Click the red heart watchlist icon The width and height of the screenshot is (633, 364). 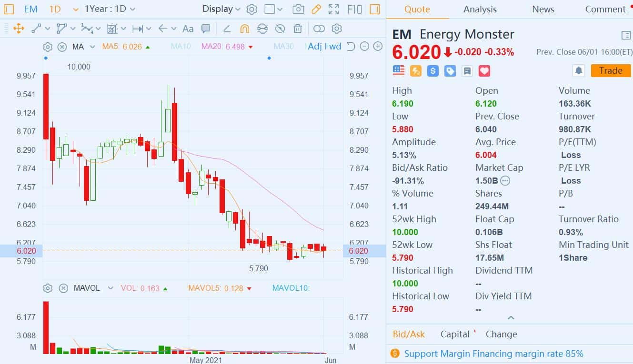[484, 71]
